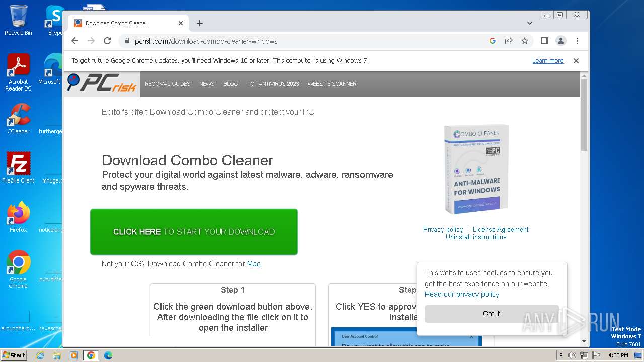Click the Download Combo Cleaner heading
The height and width of the screenshot is (362, 644).
(187, 160)
